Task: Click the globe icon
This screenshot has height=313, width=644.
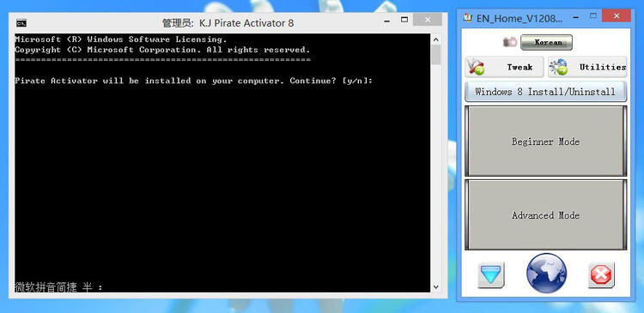Action: click(546, 274)
